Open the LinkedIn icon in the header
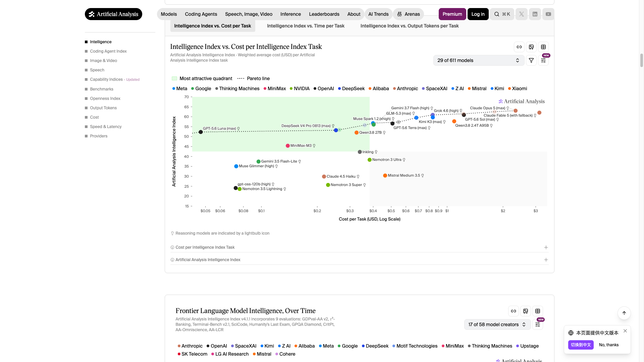 [x=535, y=14]
